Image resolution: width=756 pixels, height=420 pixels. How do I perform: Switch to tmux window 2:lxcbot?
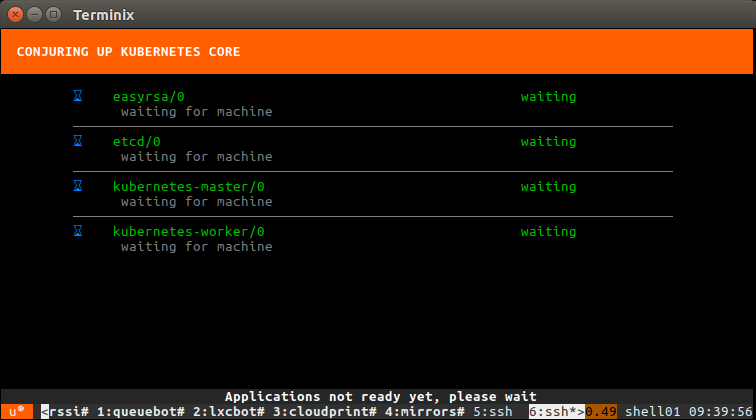[229, 412]
